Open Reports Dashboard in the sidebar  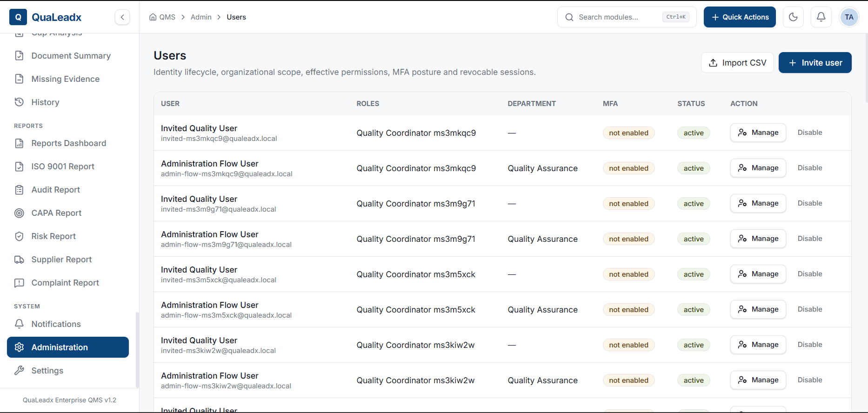[x=68, y=143]
